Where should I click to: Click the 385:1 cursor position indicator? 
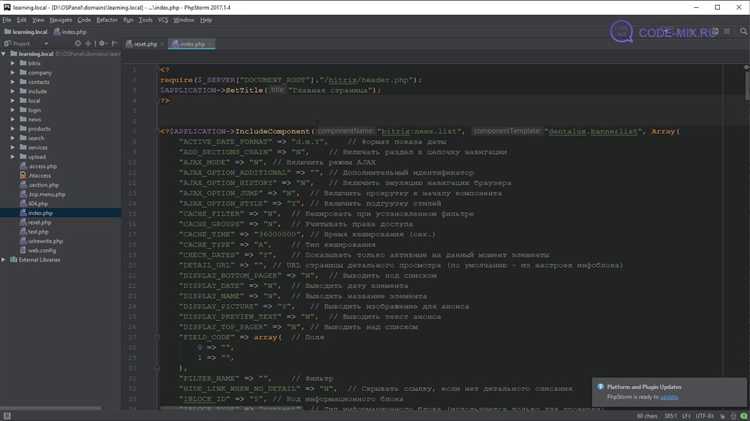[x=671, y=416]
